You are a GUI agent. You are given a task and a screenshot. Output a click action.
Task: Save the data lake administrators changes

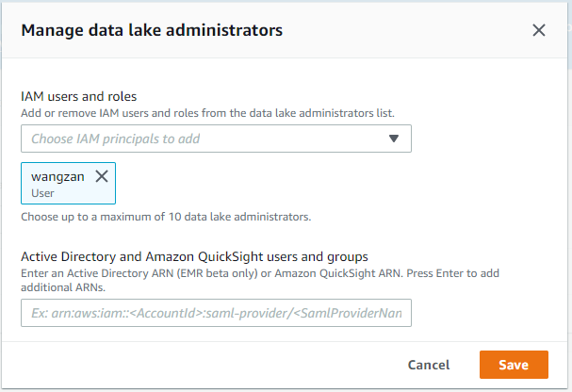514,365
